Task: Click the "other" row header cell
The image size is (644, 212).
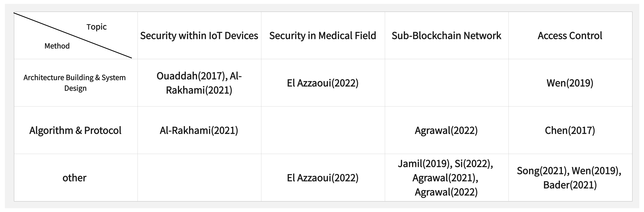Action: (x=74, y=178)
